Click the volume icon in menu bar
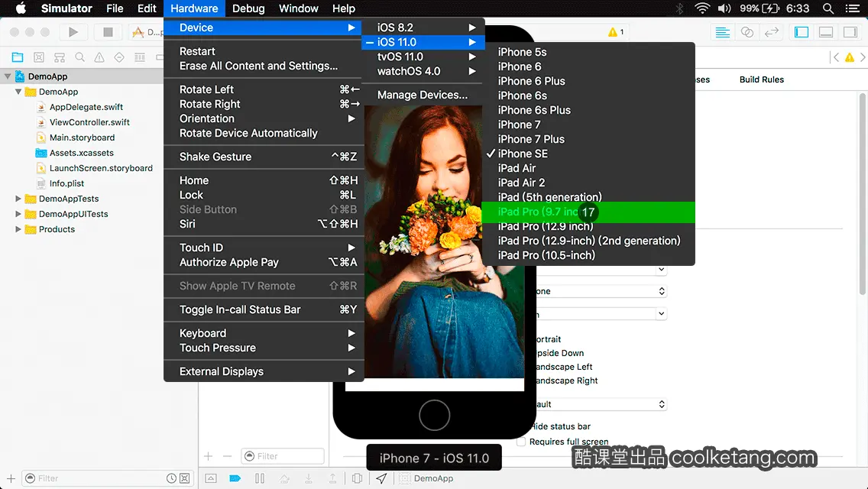The width and height of the screenshot is (868, 489). point(724,8)
